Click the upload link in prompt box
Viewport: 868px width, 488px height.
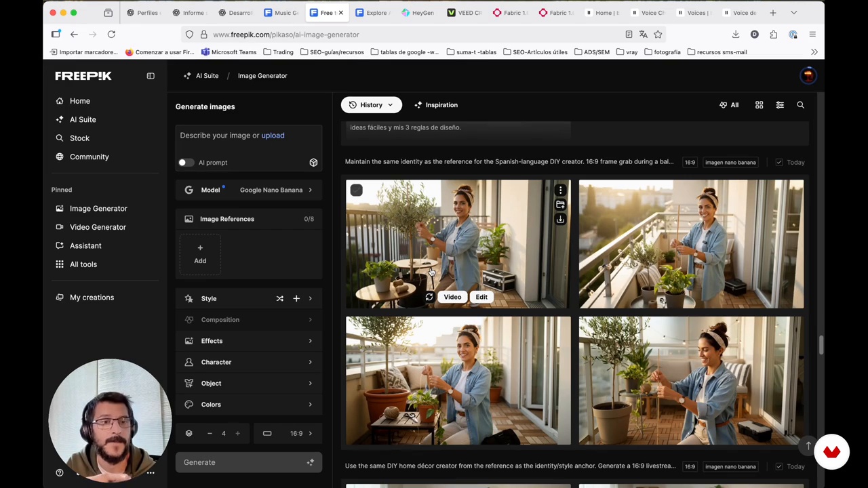(x=273, y=136)
